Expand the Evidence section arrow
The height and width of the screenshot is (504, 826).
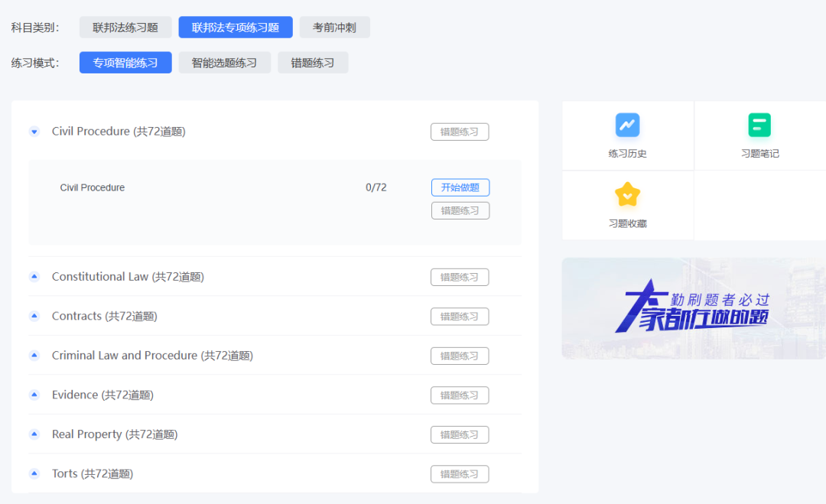(34, 395)
